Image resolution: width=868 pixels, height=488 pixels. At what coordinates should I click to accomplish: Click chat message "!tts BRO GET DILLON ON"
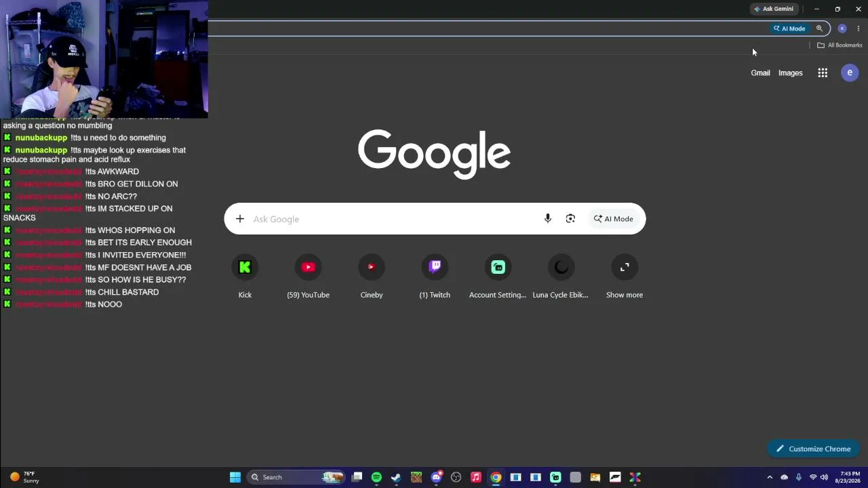click(x=132, y=184)
